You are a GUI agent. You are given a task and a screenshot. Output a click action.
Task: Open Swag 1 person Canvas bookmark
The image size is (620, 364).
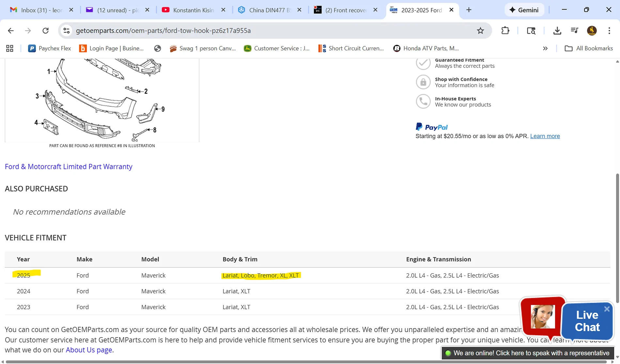point(203,48)
